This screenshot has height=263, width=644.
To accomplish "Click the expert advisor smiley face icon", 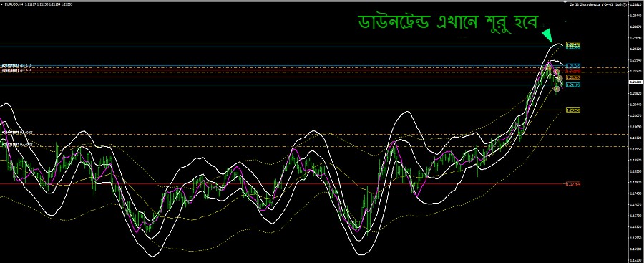I will [x=625, y=5].
